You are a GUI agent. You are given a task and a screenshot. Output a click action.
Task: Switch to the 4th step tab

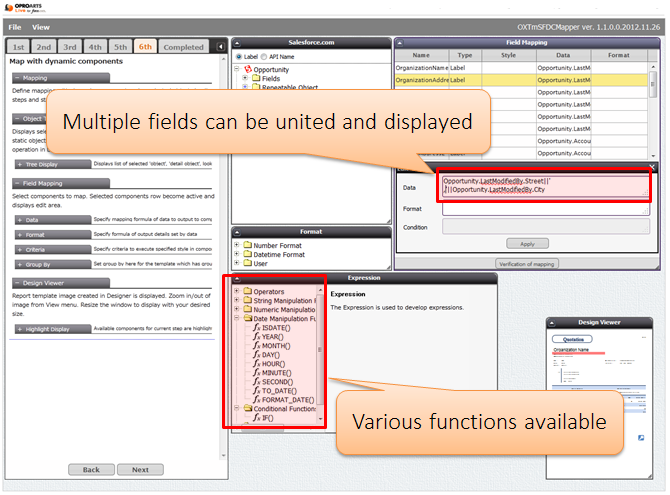coord(95,47)
